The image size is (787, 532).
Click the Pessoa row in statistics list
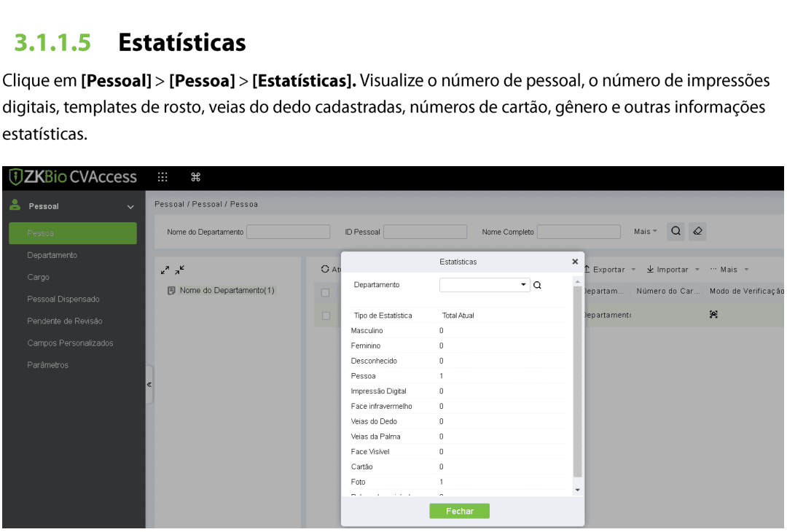click(x=458, y=376)
